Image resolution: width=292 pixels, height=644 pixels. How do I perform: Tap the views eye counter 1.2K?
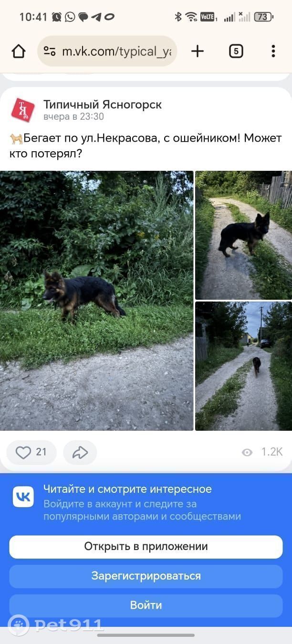coord(262,452)
